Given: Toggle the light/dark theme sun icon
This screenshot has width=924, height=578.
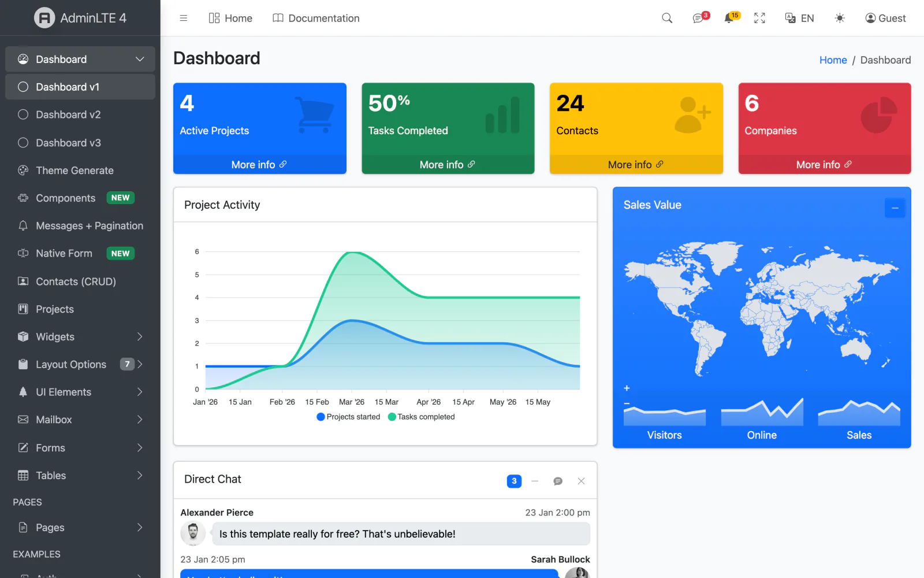Looking at the screenshot, I should (x=840, y=18).
